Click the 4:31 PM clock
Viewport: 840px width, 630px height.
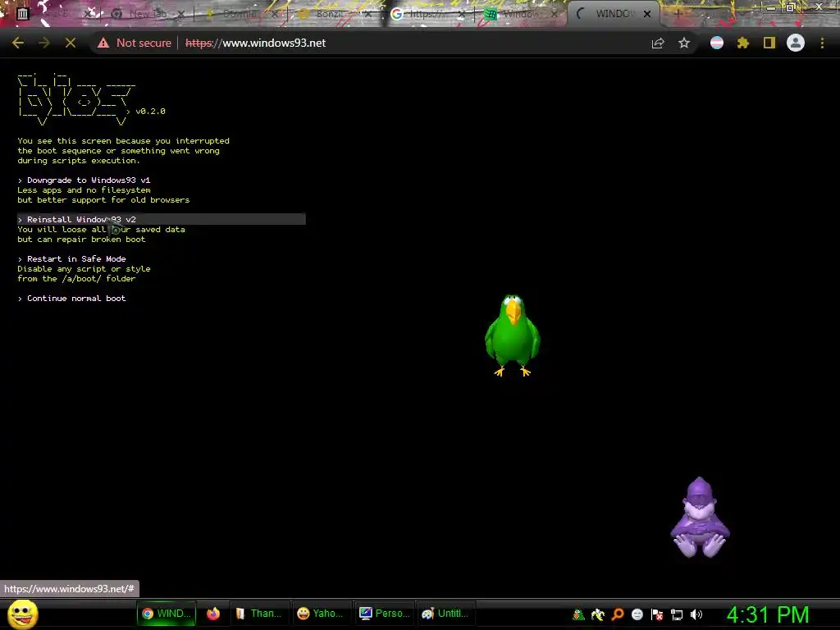(768, 614)
